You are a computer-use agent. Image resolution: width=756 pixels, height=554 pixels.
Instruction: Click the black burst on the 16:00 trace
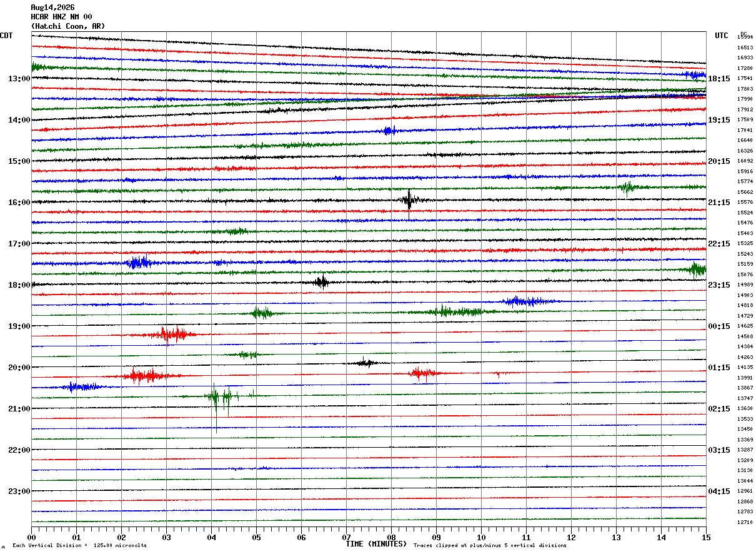(409, 200)
